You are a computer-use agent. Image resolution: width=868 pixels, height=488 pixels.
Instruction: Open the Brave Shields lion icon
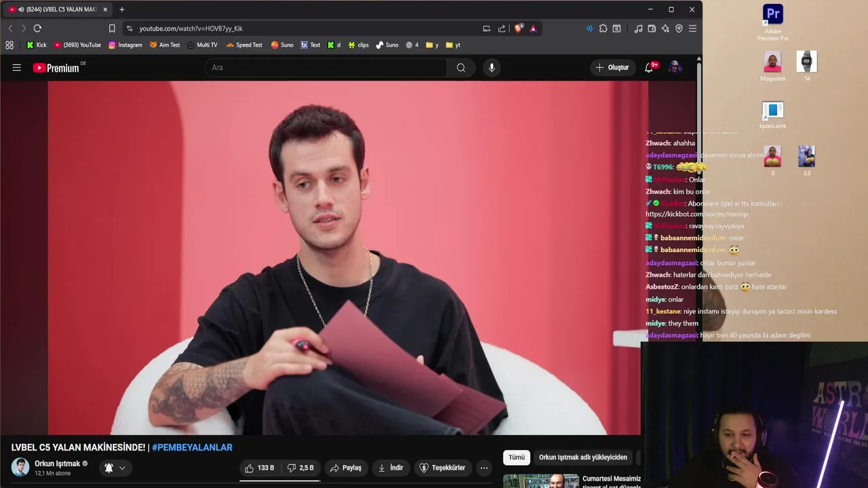pos(519,28)
